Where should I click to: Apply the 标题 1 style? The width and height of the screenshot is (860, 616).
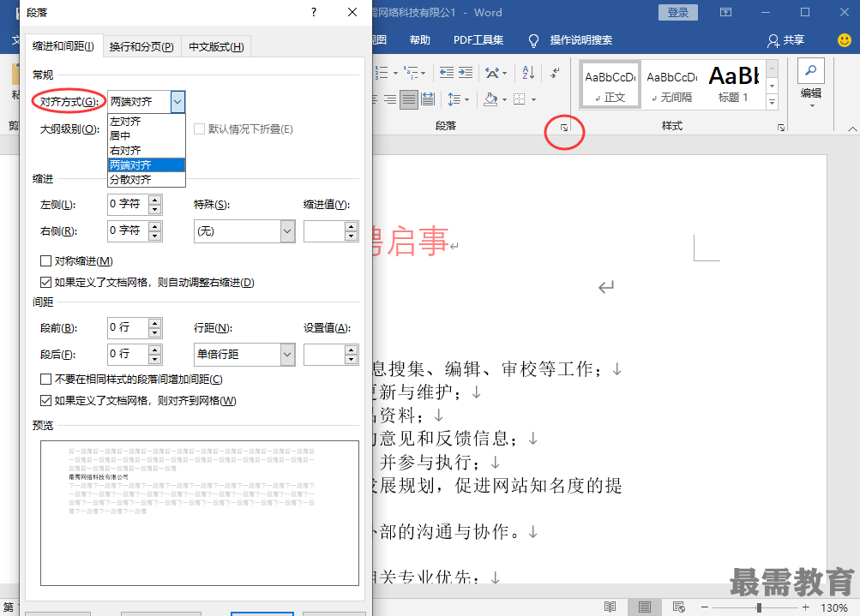(x=734, y=84)
